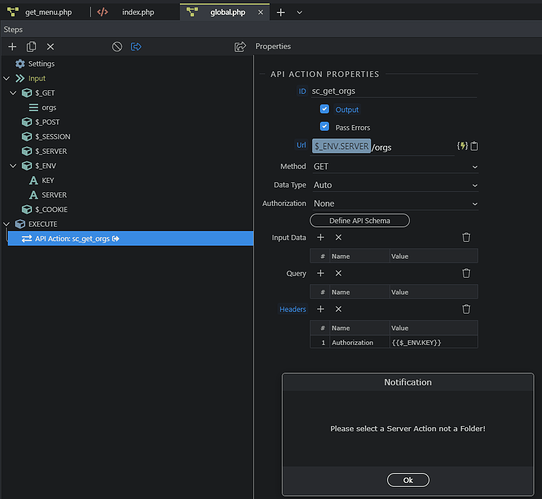This screenshot has width=542, height=499.
Task: Click the blue output toggle icon in Steps toolbar
Action: (x=136, y=47)
